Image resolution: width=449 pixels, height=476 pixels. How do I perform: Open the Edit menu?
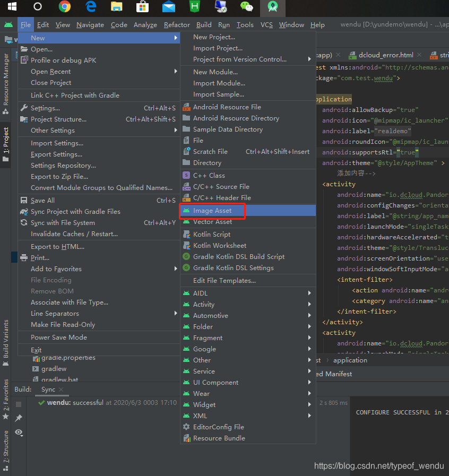(x=43, y=24)
